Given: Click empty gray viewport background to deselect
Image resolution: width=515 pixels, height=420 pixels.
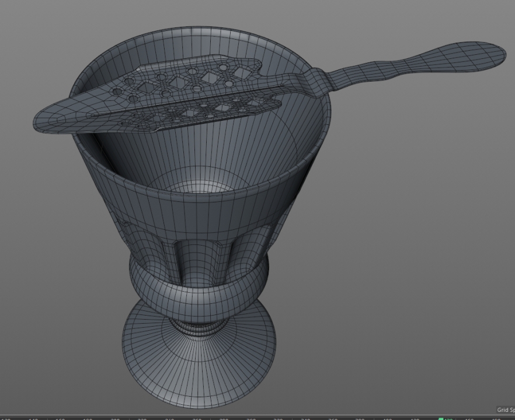Looking at the screenshot, I should (420, 233).
